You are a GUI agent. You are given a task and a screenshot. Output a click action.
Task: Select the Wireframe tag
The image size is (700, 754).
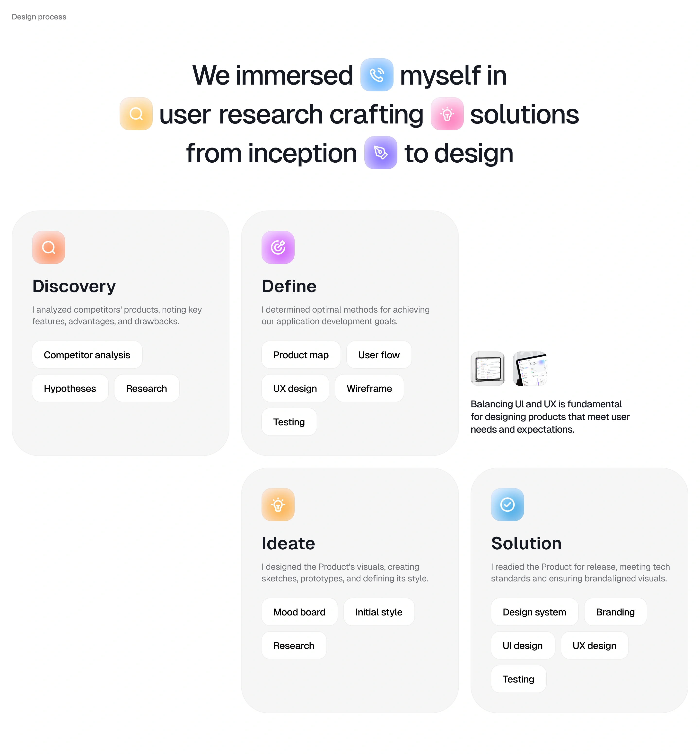pos(369,388)
